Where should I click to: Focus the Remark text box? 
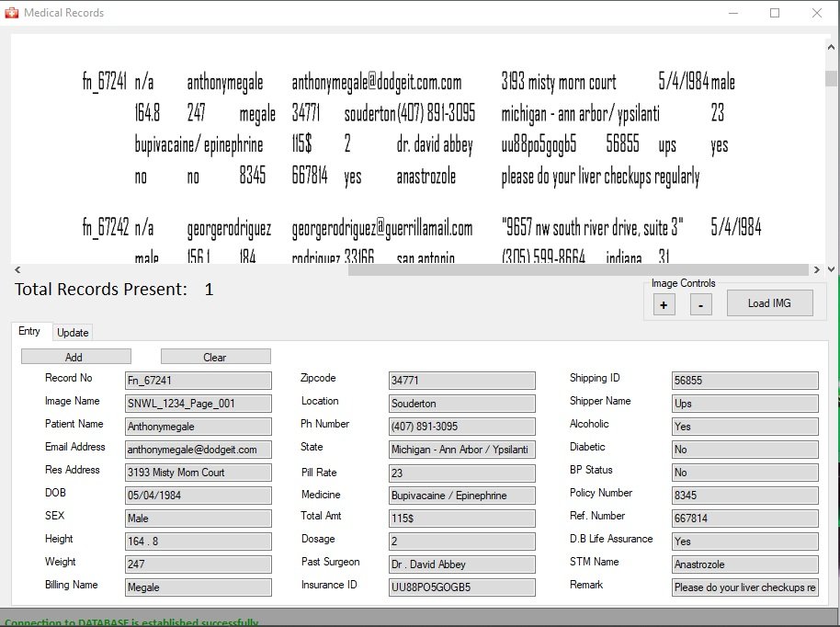click(744, 587)
